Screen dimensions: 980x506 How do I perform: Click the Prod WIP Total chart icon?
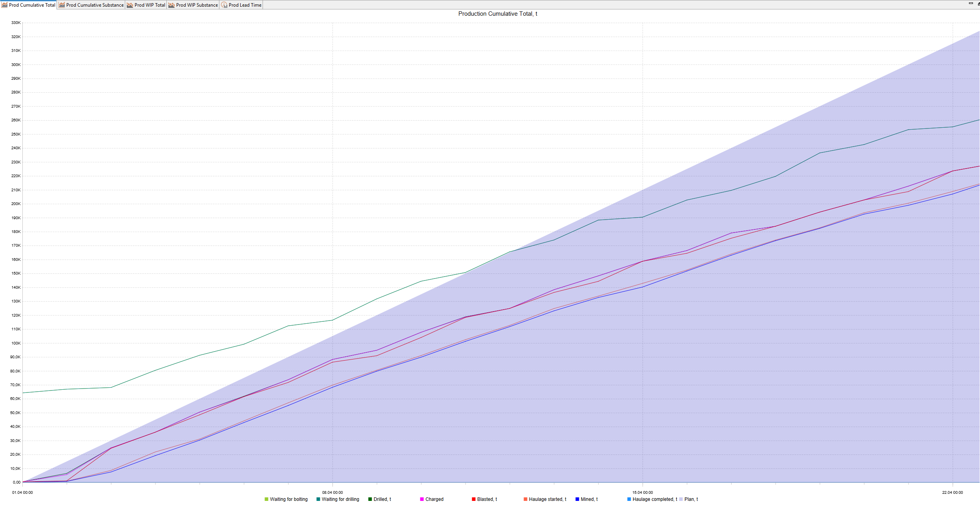pyautogui.click(x=130, y=5)
